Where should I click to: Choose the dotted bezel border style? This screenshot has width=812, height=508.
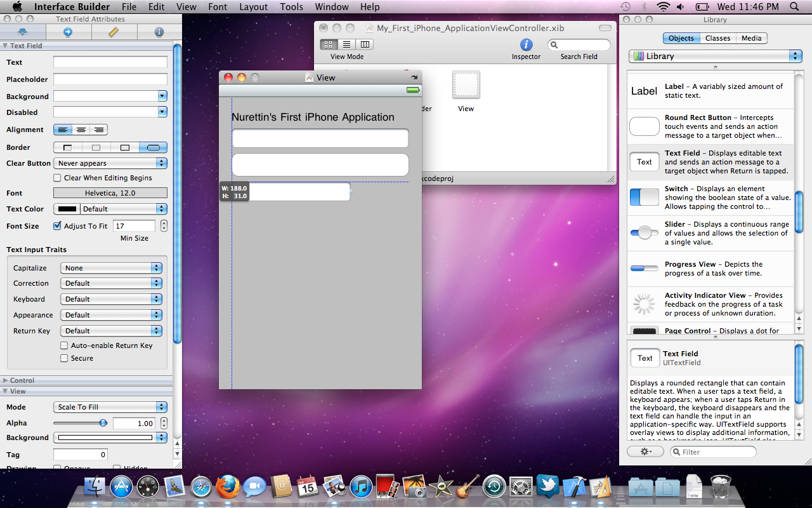pos(96,147)
